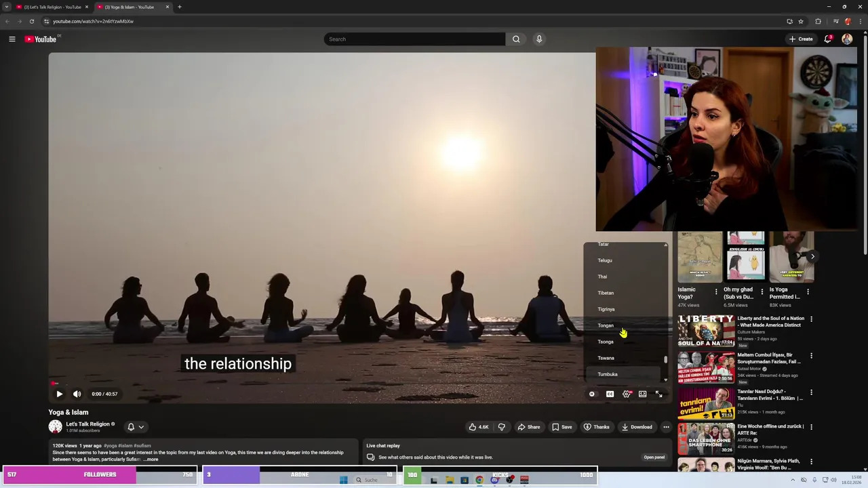The height and width of the screenshot is (488, 868).
Task: Open the account avatar menu
Action: (847, 39)
